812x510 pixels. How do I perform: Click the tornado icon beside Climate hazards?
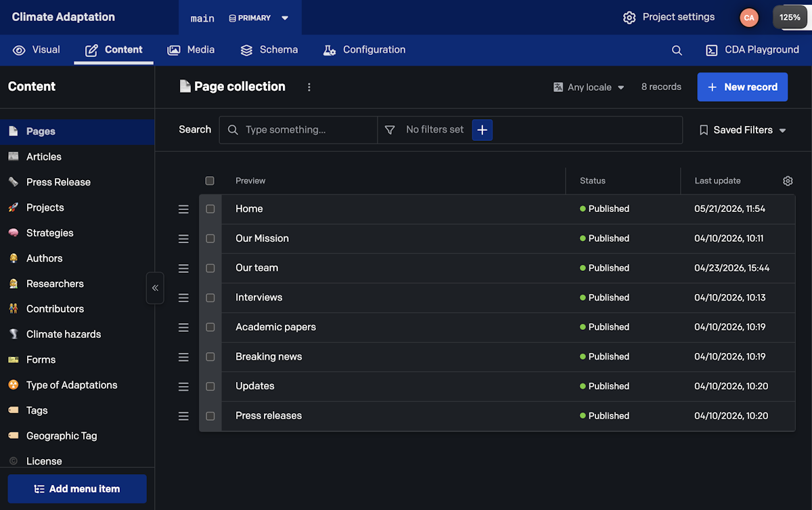coord(14,334)
